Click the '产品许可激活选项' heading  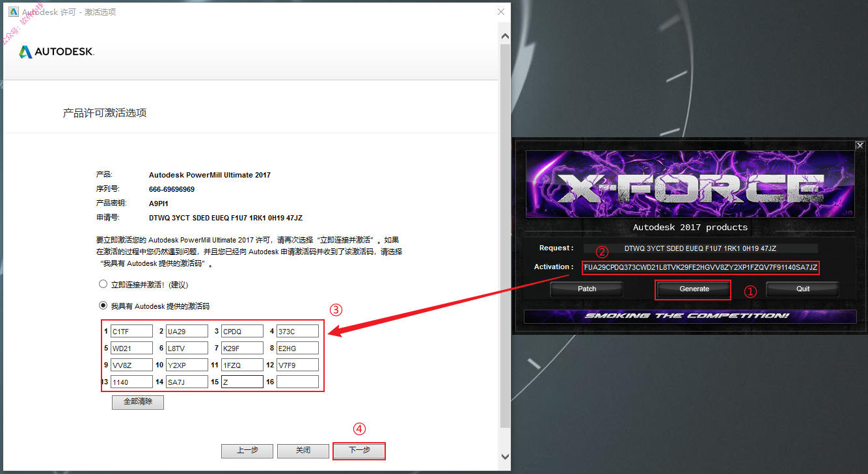(x=105, y=113)
